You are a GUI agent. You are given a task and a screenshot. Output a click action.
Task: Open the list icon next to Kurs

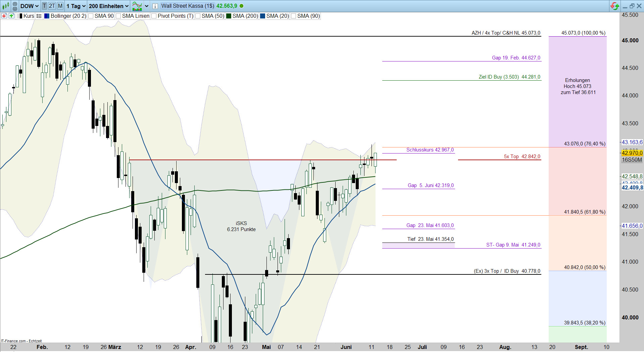39,16
